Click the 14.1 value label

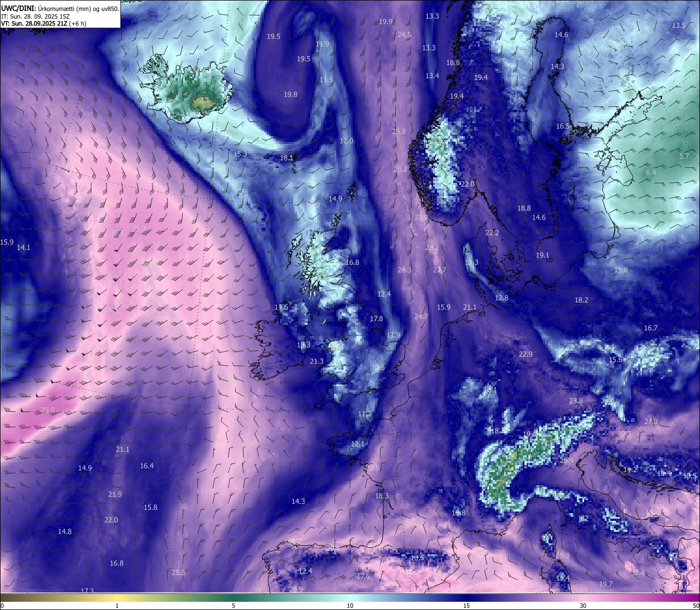(24, 247)
